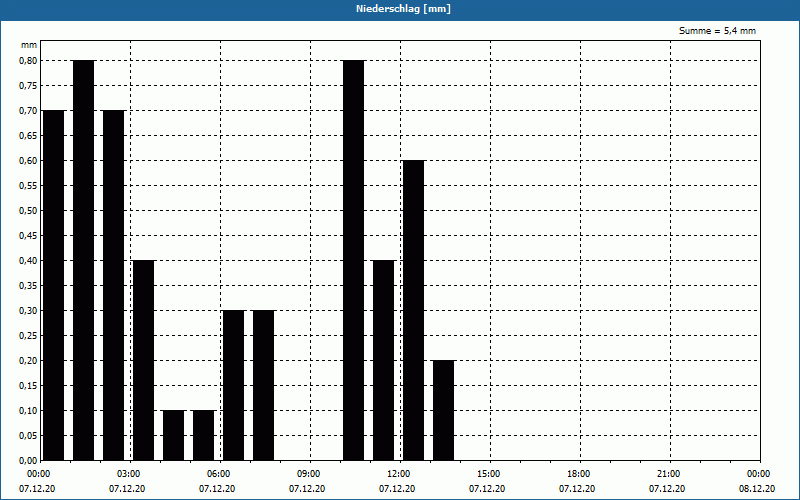This screenshot has height=500, width=800.
Task: Select the 0,70 bar just before 03:00
Action: click(113, 285)
